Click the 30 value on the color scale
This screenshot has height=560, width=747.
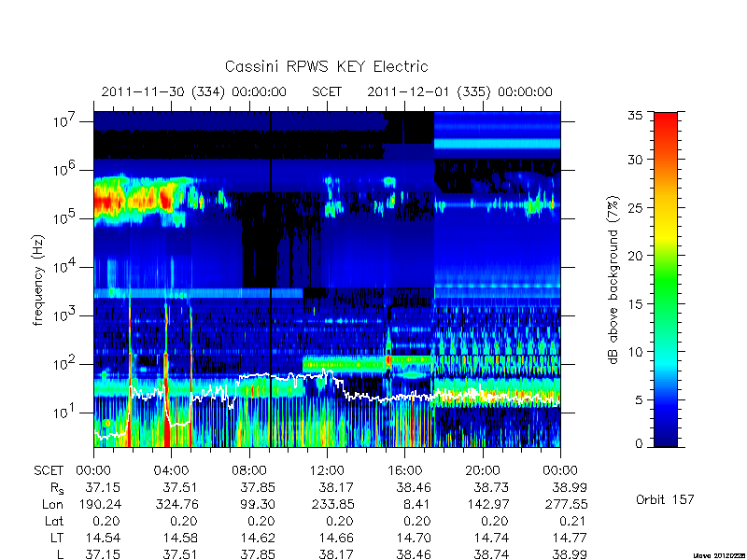pos(635,160)
